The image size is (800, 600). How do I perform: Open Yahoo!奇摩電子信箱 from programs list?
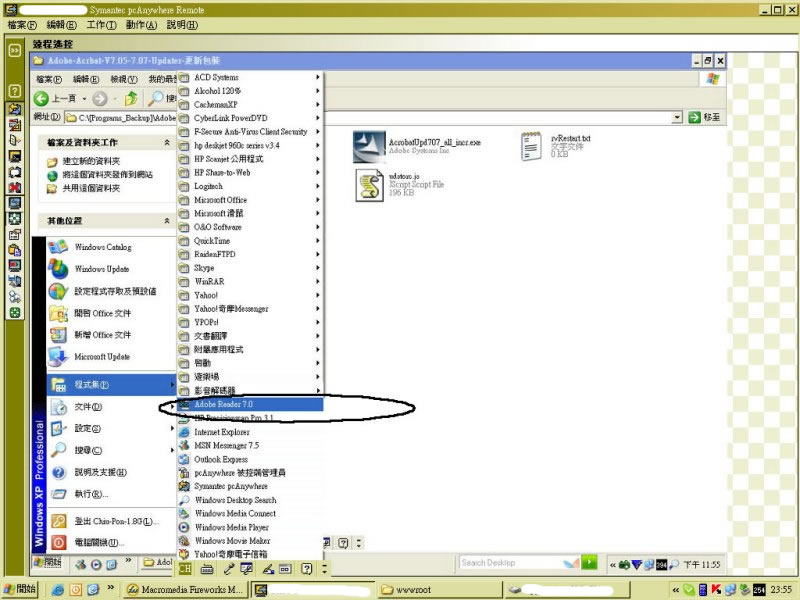[231, 554]
